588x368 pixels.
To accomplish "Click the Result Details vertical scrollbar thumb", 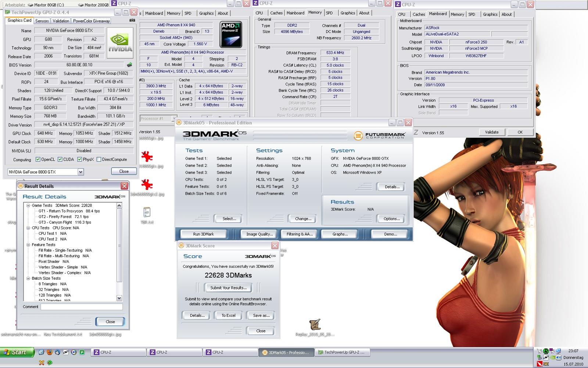I will [119, 245].
